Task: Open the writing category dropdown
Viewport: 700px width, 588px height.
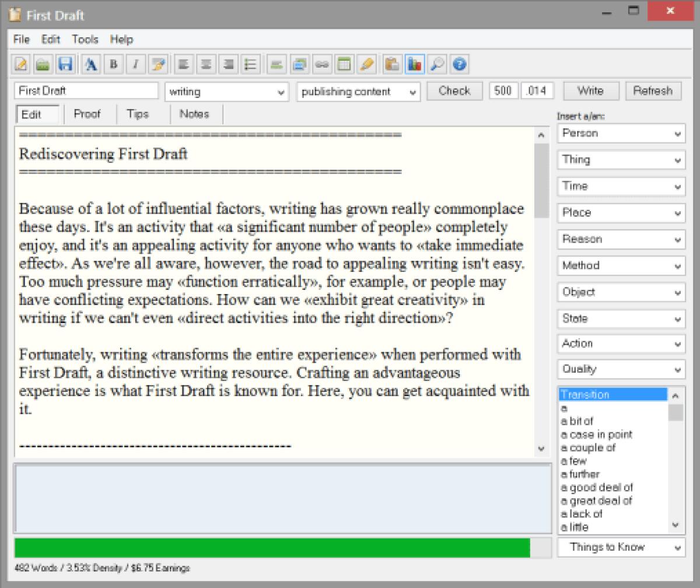Action: pyautogui.click(x=227, y=92)
